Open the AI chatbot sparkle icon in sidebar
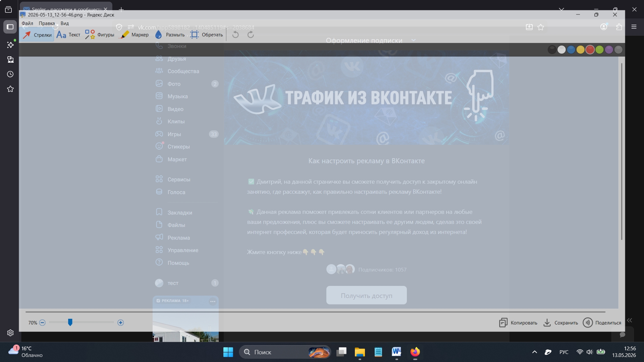 [x=10, y=45]
